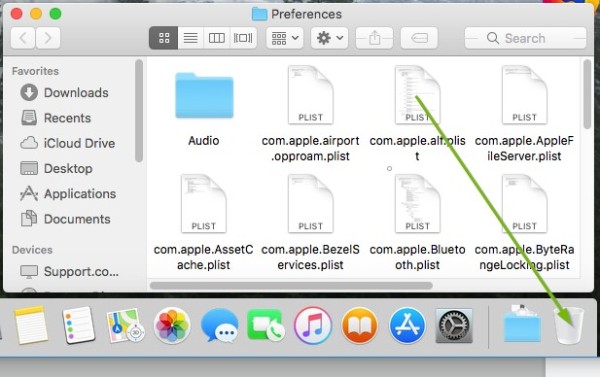The image size is (600, 377).
Task: Select com.apple.airport.opproam.plist file icon
Action: click(310, 95)
